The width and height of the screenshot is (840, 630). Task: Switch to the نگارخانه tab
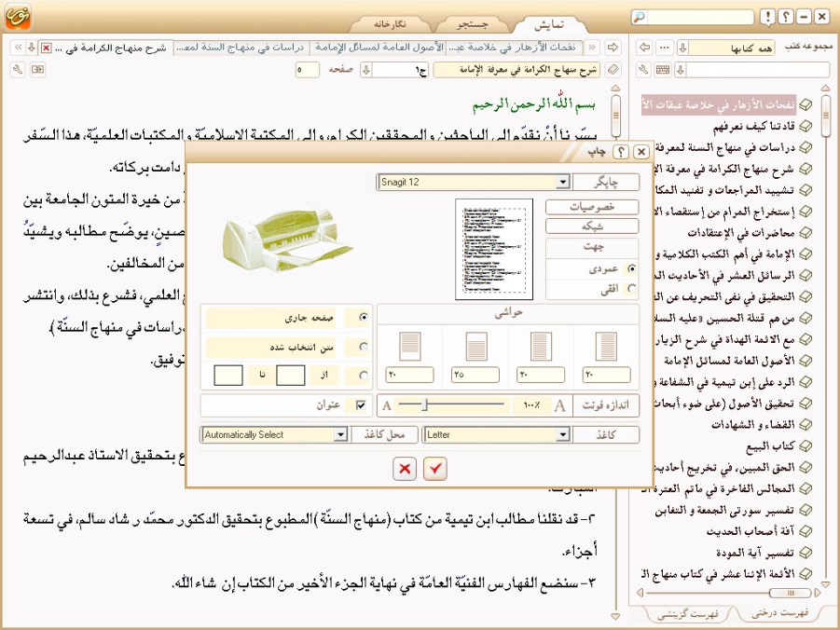click(x=390, y=24)
